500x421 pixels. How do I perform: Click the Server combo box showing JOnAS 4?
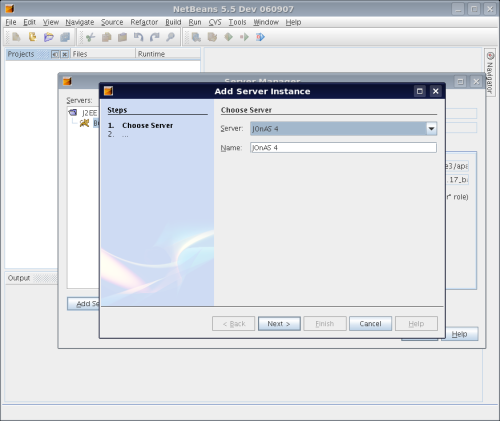coord(343,129)
